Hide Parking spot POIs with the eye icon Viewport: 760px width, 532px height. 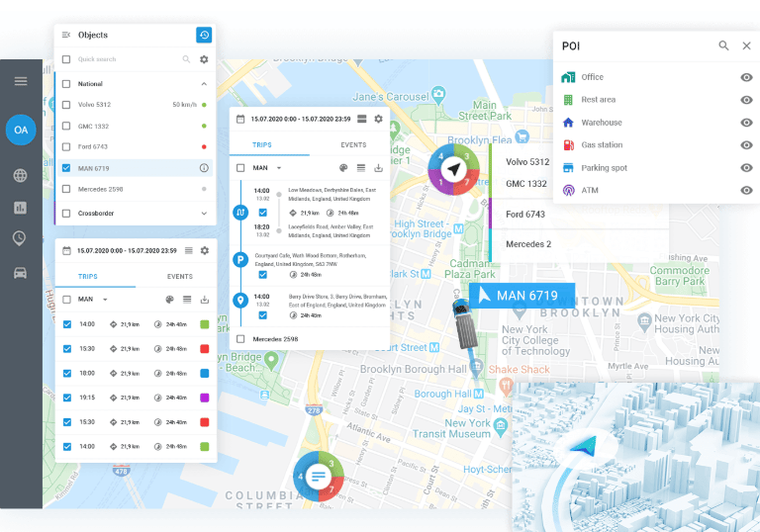click(x=746, y=168)
